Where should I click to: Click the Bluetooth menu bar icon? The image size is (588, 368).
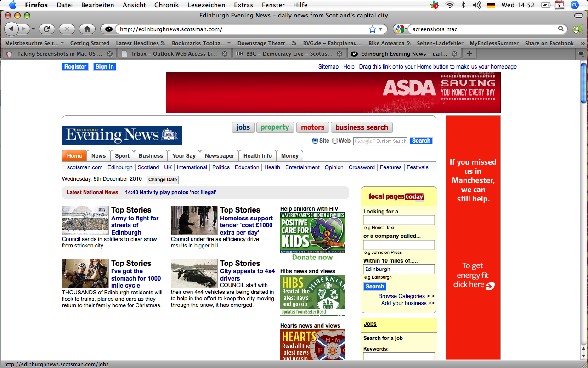463,5
